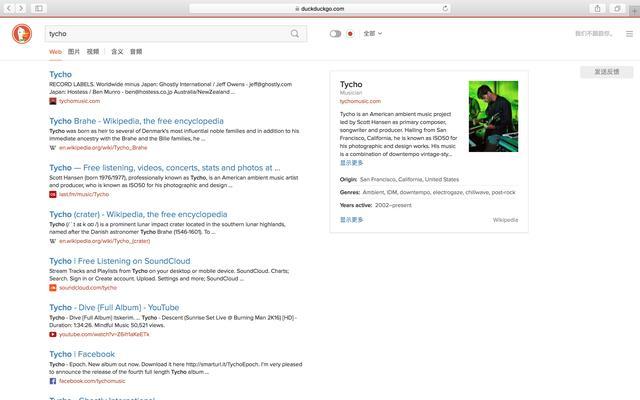Click the last.fm favicon icon
The height and width of the screenshot is (400, 640).
[53, 195]
